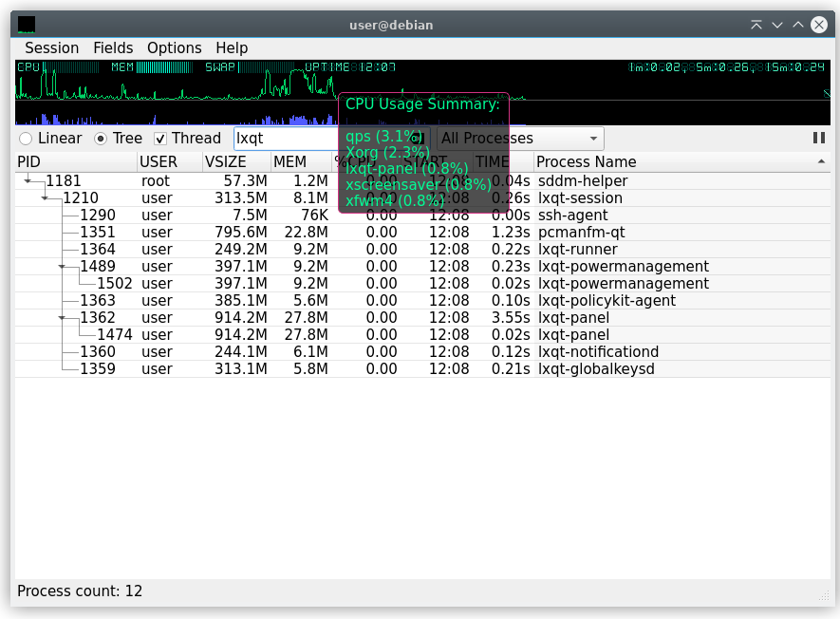
Task: Open the Fields menu
Action: click(x=113, y=47)
